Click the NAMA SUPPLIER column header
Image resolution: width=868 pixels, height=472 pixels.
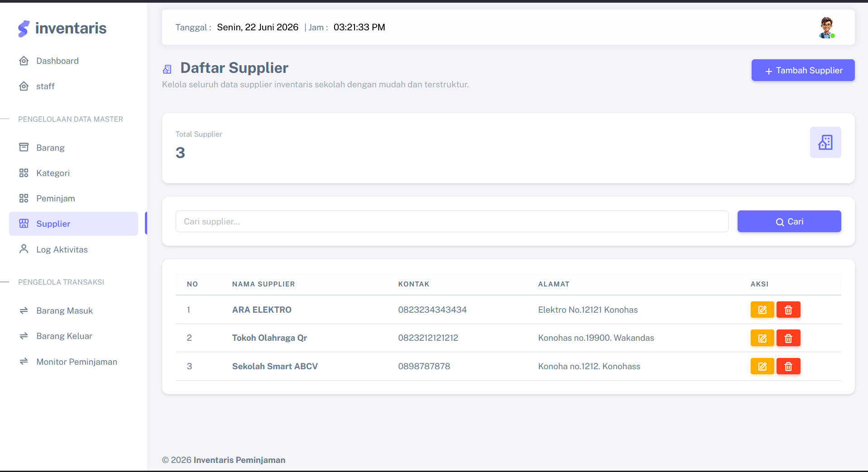[264, 284]
